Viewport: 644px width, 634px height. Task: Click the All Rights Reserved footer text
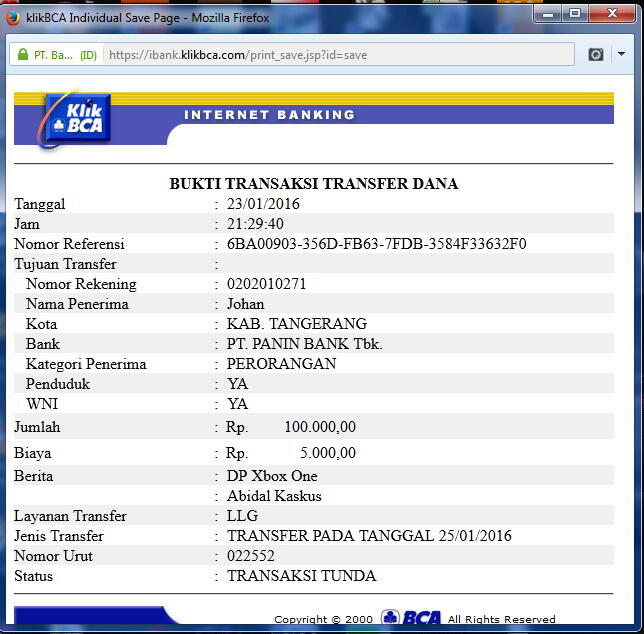[x=501, y=619]
